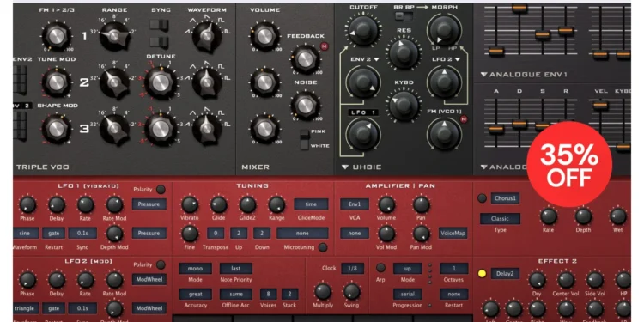Click the Arp Octaves 1 field
644x322 pixels.
click(x=454, y=269)
